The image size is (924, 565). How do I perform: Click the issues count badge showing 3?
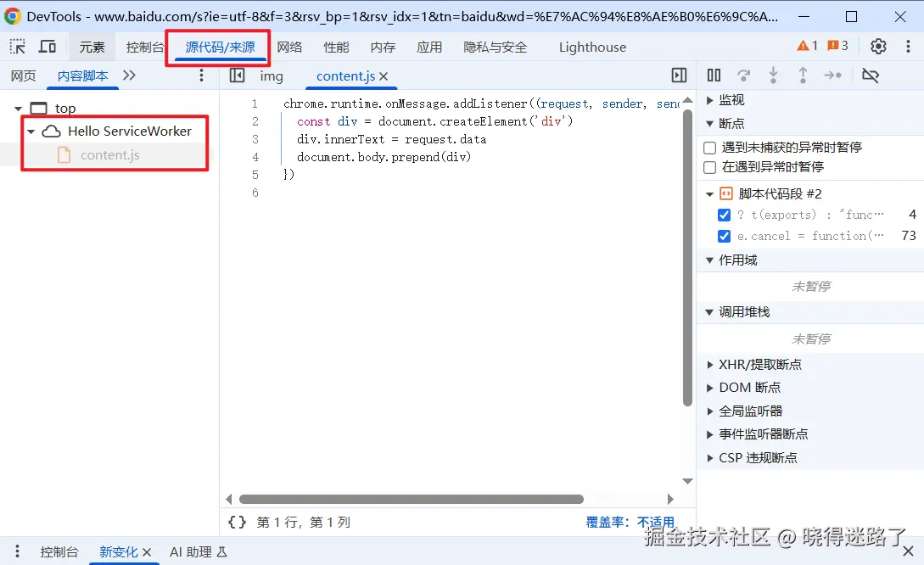837,45
